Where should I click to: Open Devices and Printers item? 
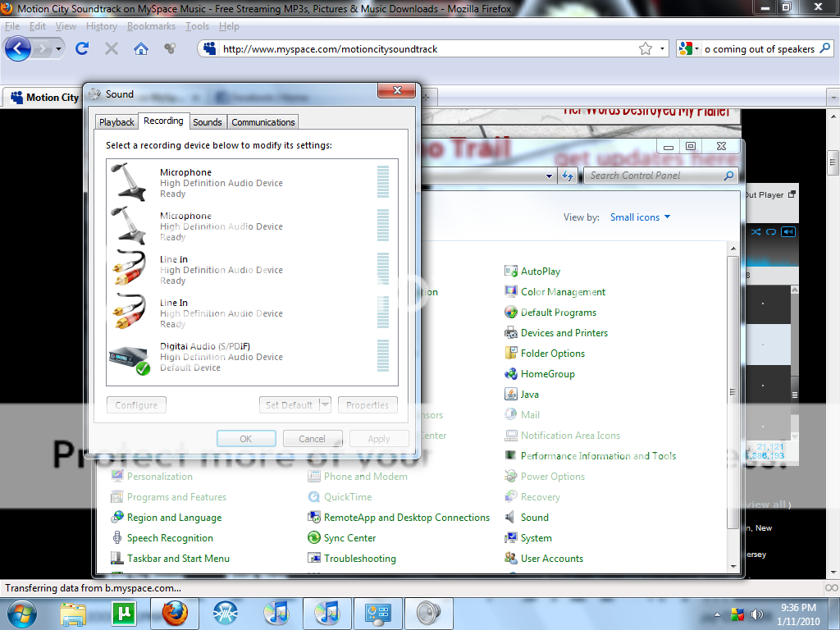(564, 333)
